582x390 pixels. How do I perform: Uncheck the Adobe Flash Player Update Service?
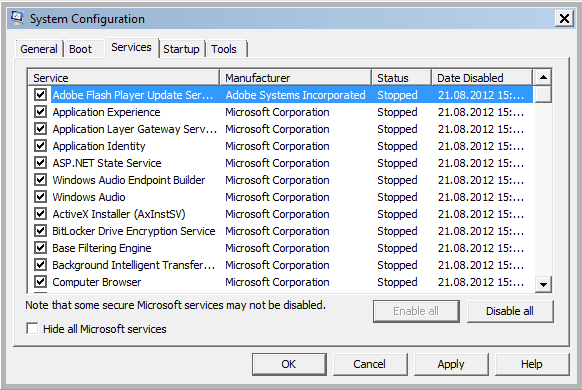(40, 95)
